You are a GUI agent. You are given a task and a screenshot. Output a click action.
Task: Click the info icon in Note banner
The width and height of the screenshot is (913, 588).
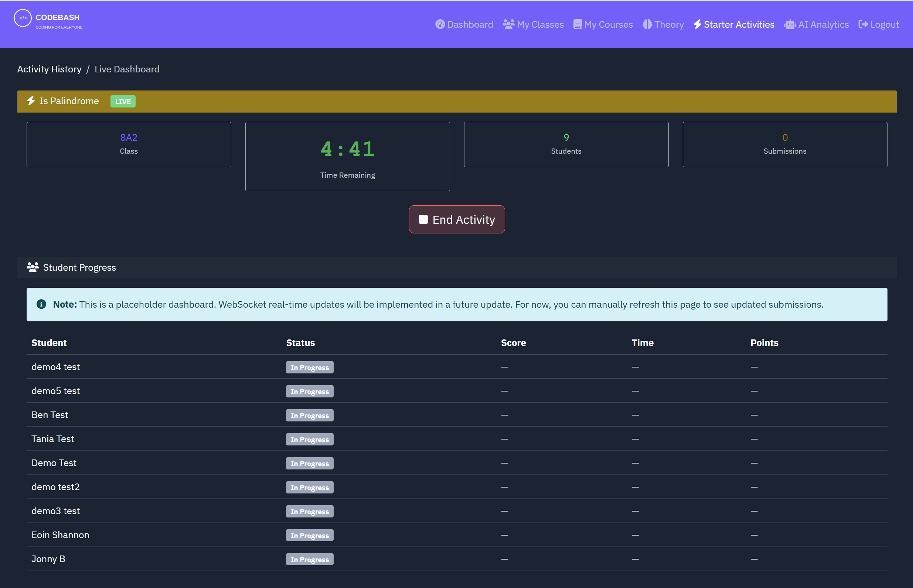pyautogui.click(x=41, y=304)
